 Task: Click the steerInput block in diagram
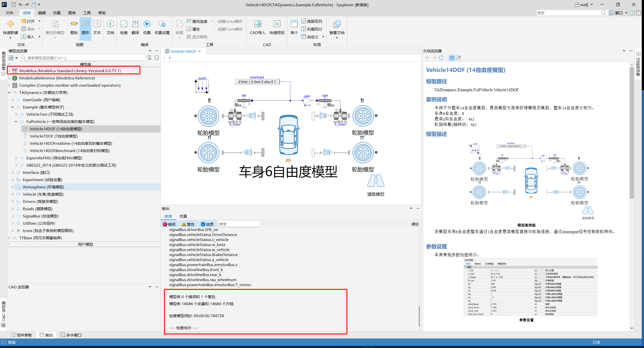click(x=257, y=82)
